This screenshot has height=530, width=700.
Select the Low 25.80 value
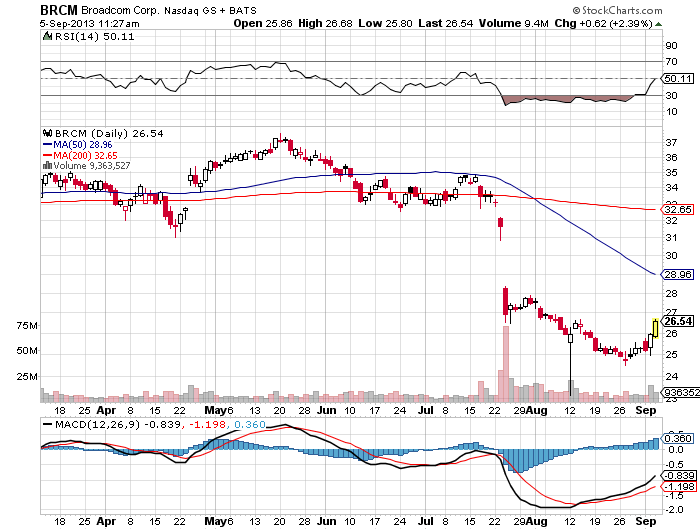coord(385,23)
